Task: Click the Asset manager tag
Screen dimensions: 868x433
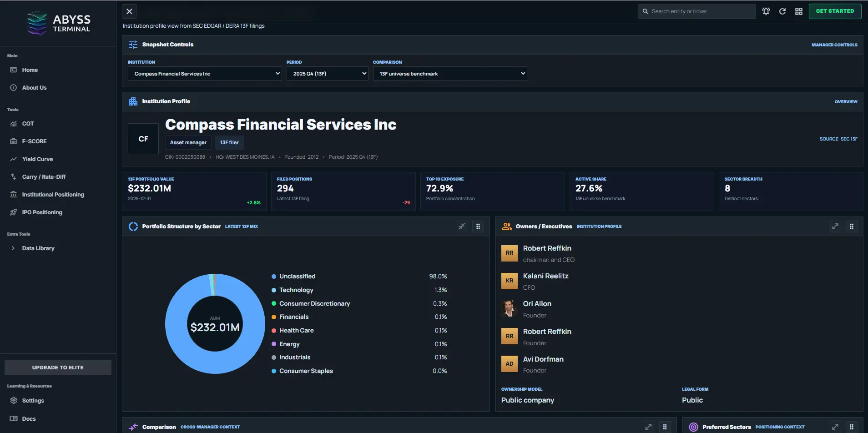Action: 188,142
